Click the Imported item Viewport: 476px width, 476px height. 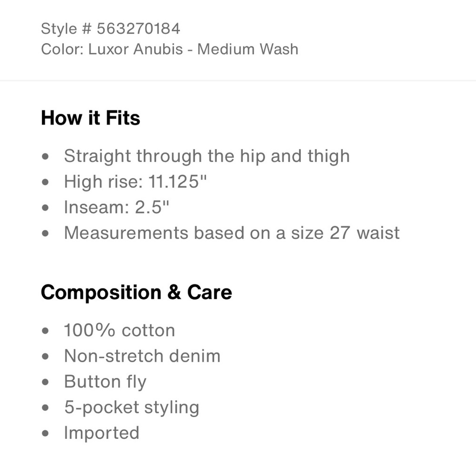tap(102, 433)
